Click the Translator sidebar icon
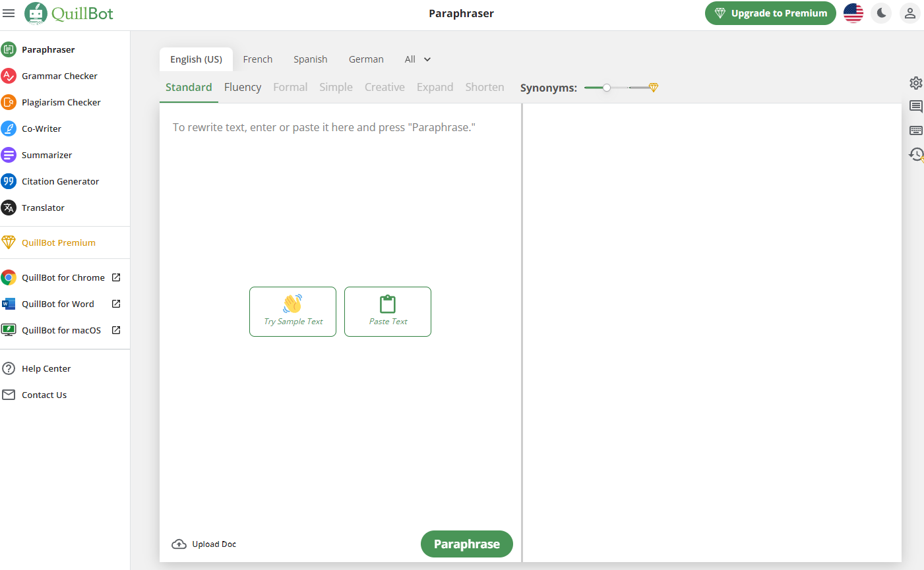924x570 pixels. 9,208
